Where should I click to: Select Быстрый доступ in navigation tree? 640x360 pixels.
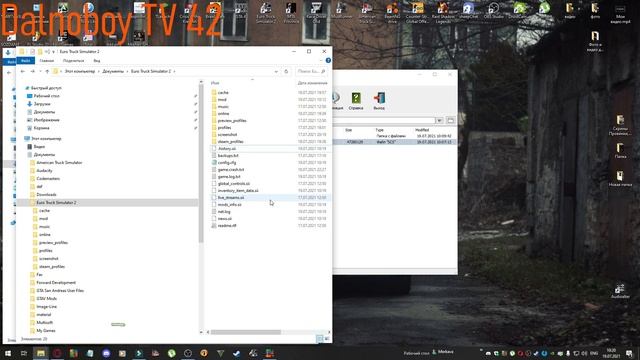46,88
